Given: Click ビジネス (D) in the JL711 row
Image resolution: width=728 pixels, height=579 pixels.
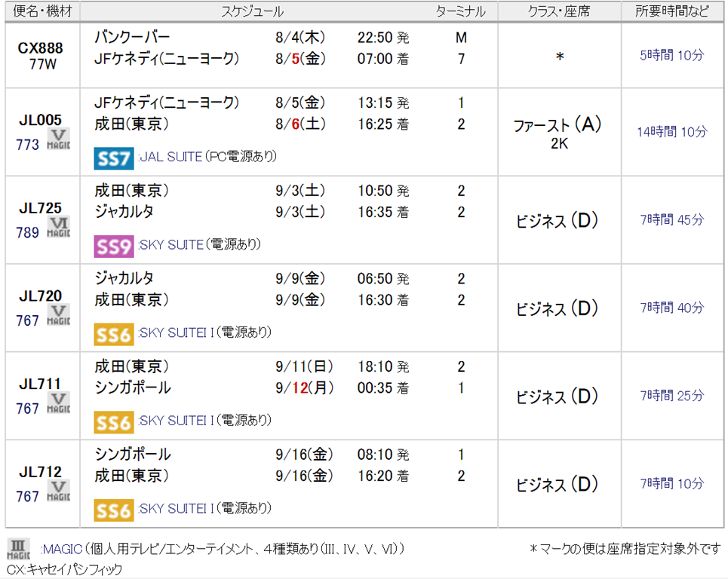Looking at the screenshot, I should [x=558, y=397].
